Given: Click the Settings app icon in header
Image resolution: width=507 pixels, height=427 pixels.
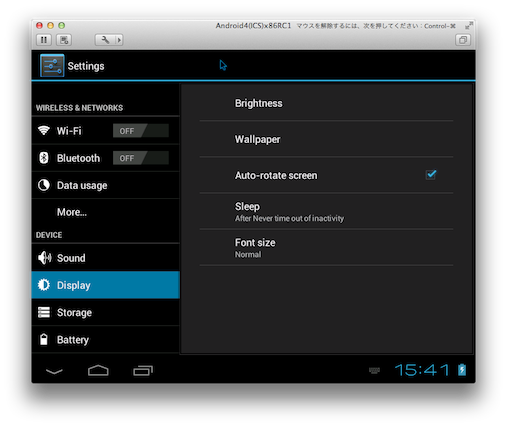Looking at the screenshot, I should (x=52, y=66).
